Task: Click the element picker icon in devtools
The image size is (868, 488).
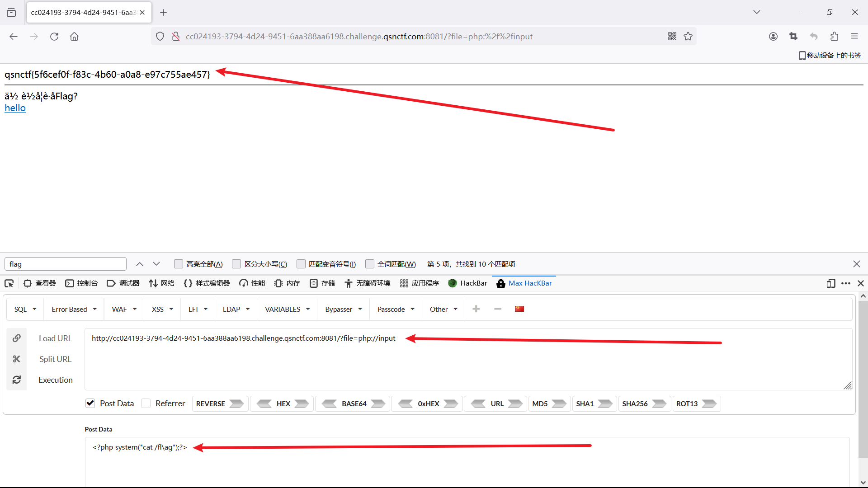Action: [9, 283]
